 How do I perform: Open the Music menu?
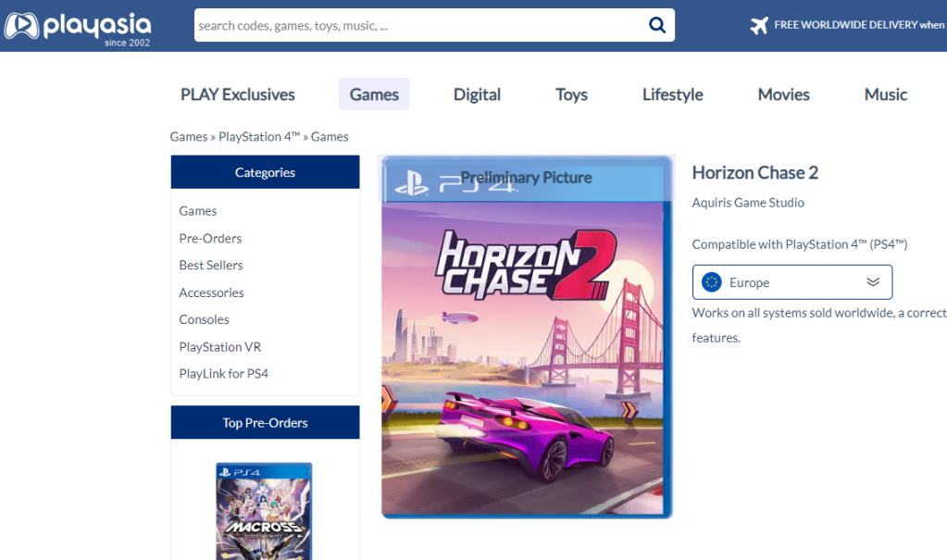tap(886, 94)
